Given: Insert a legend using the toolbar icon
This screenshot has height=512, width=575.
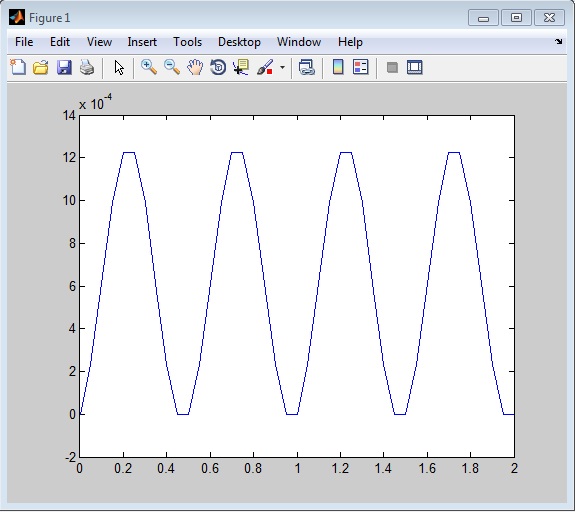Looking at the screenshot, I should click(x=360, y=67).
